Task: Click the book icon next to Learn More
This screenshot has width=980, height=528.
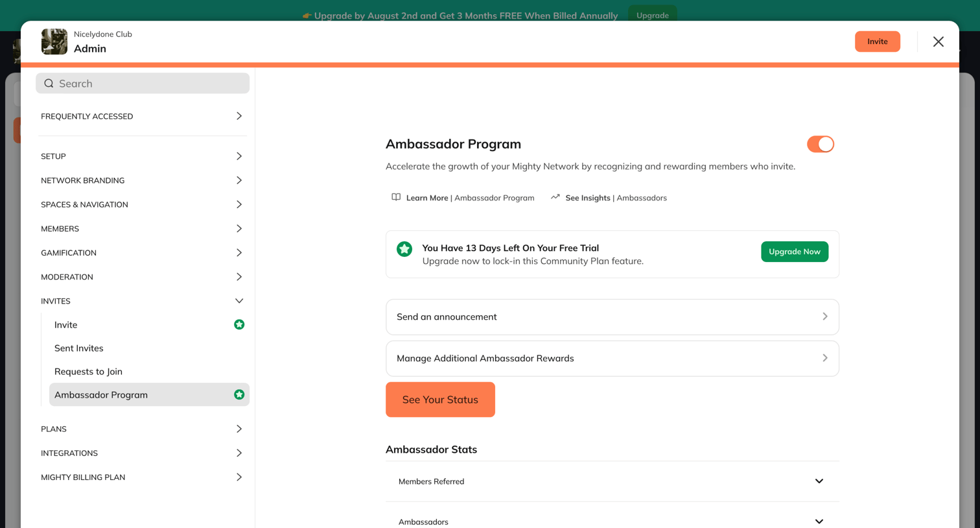Action: click(396, 197)
